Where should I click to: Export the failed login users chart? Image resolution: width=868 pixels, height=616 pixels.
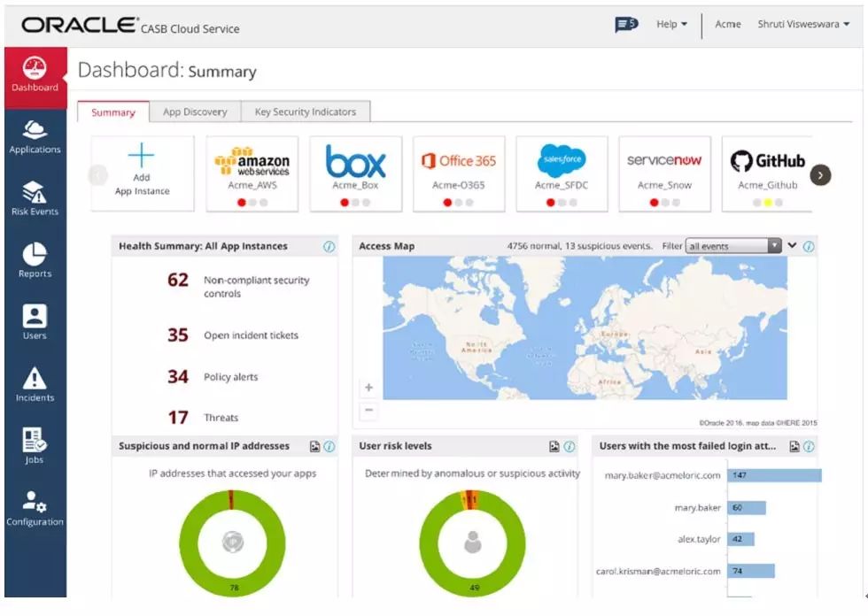(x=794, y=446)
